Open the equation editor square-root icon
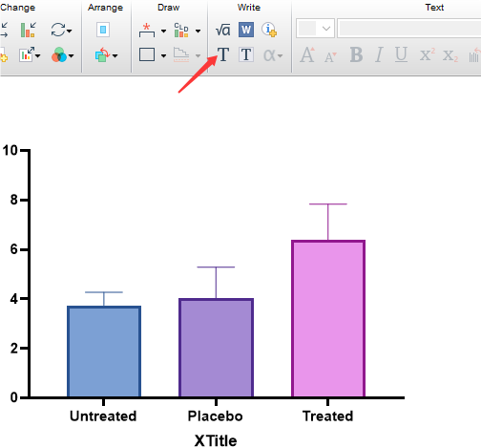481x448 pixels. tap(222, 30)
